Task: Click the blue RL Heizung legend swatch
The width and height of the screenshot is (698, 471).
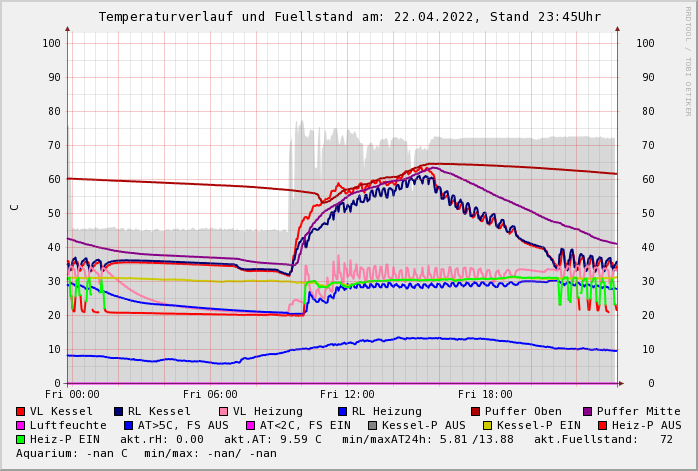Action: point(342,412)
